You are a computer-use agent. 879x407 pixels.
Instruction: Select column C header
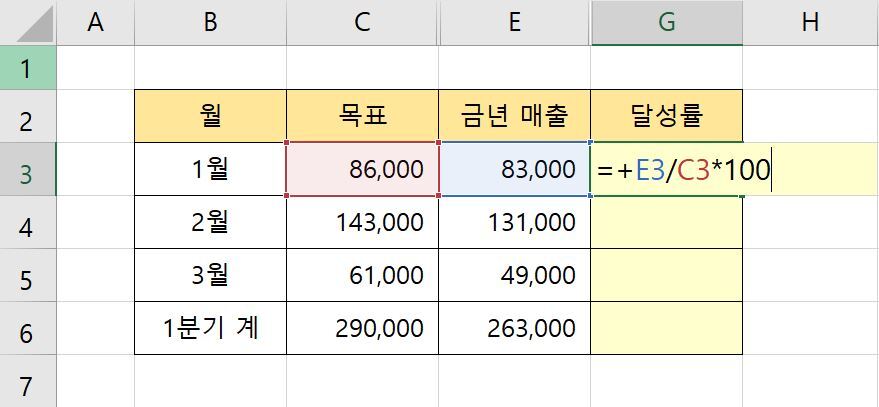pos(362,22)
